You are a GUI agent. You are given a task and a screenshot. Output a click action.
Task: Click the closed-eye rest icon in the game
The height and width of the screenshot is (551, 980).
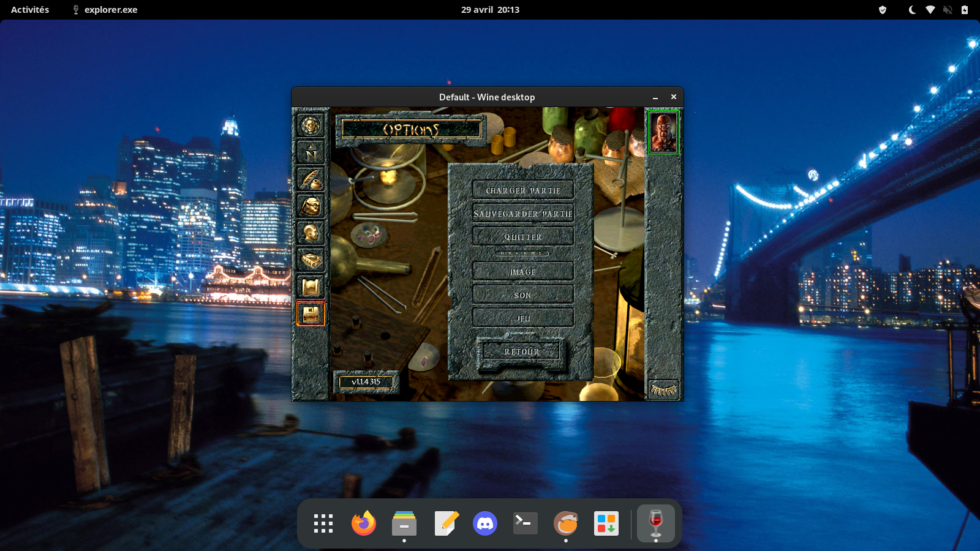(663, 390)
